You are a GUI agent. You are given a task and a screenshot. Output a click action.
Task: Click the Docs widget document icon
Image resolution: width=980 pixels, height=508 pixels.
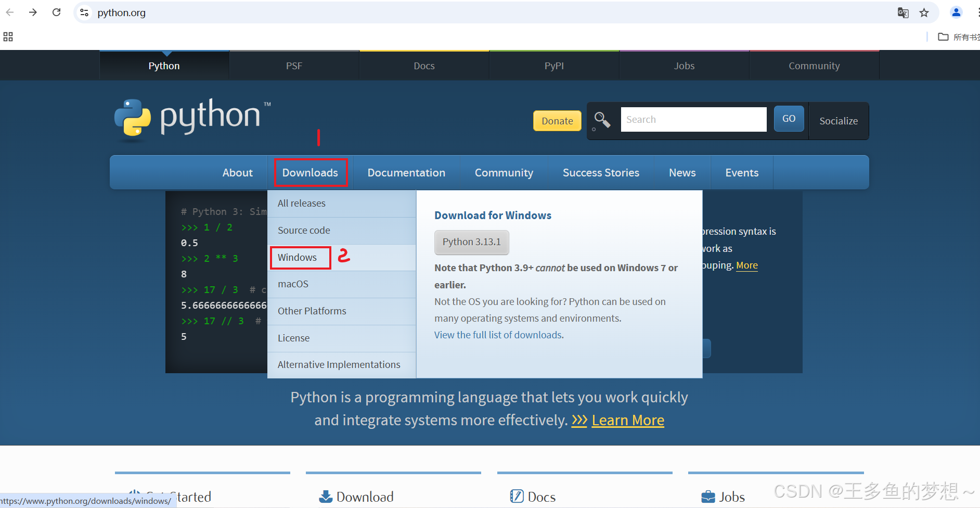point(517,497)
